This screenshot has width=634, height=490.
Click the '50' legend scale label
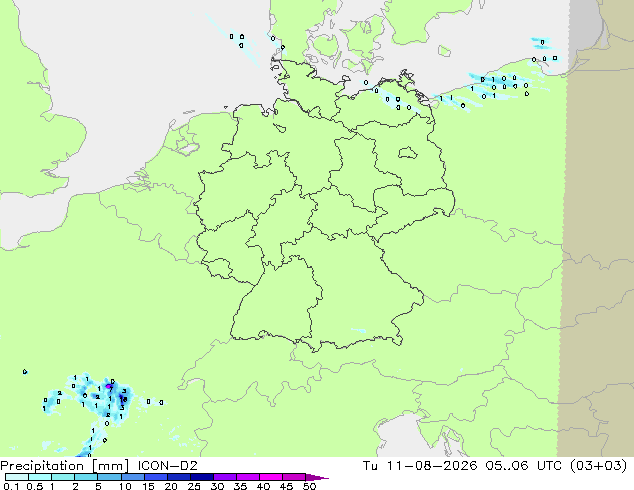(x=309, y=486)
